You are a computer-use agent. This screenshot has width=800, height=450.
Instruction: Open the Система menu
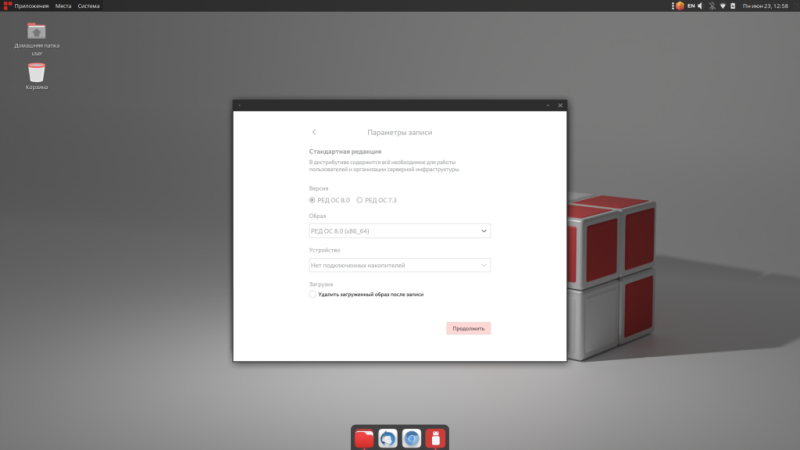(89, 6)
